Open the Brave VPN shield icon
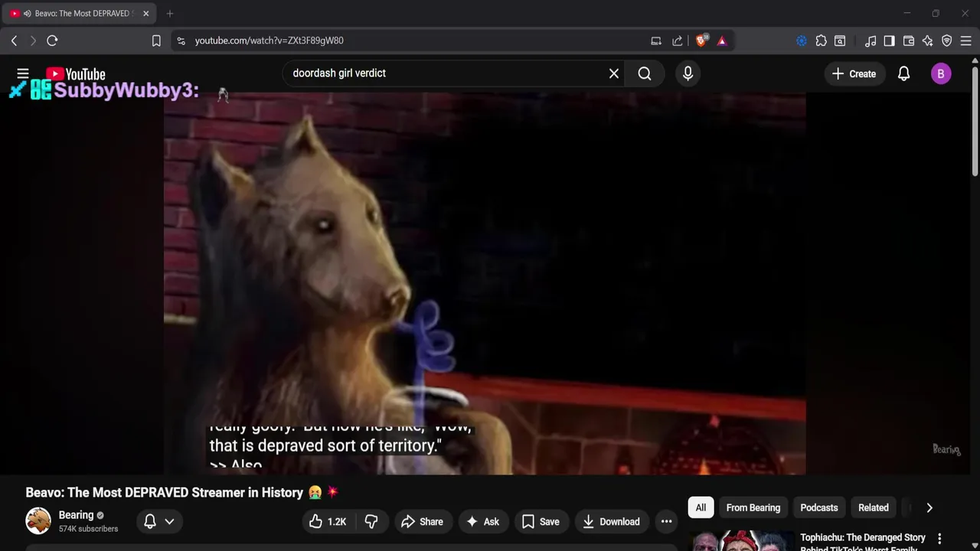 946,41
